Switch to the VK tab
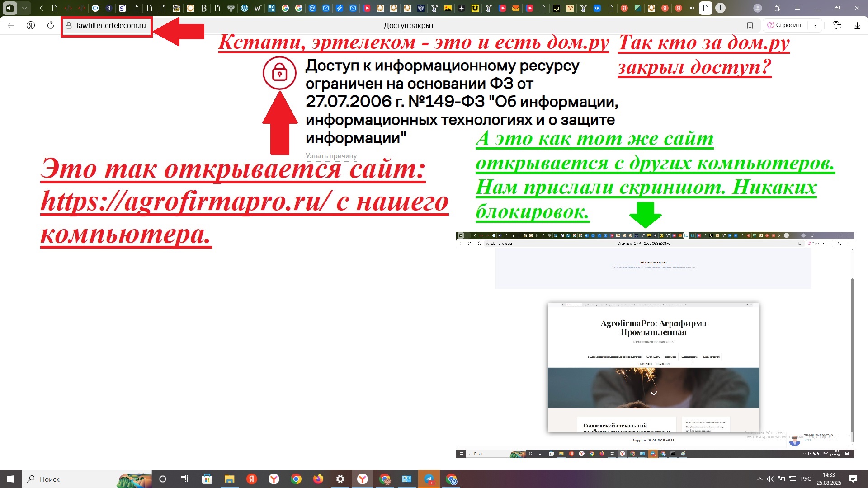 coord(597,8)
